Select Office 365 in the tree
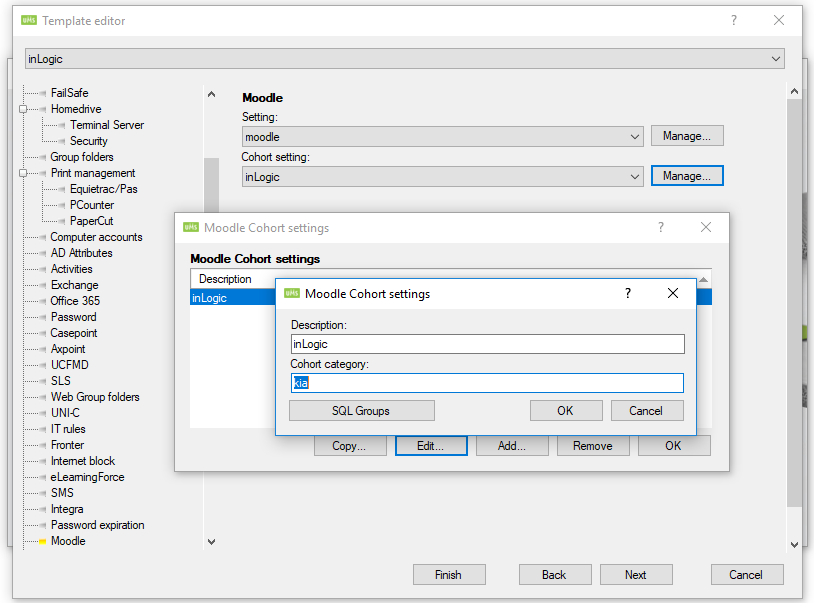 point(75,301)
